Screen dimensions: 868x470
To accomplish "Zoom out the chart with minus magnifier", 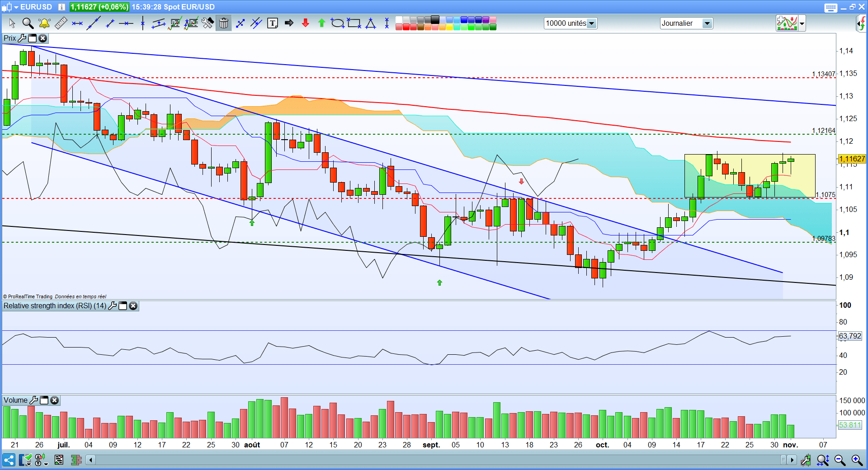I will 840,460.
